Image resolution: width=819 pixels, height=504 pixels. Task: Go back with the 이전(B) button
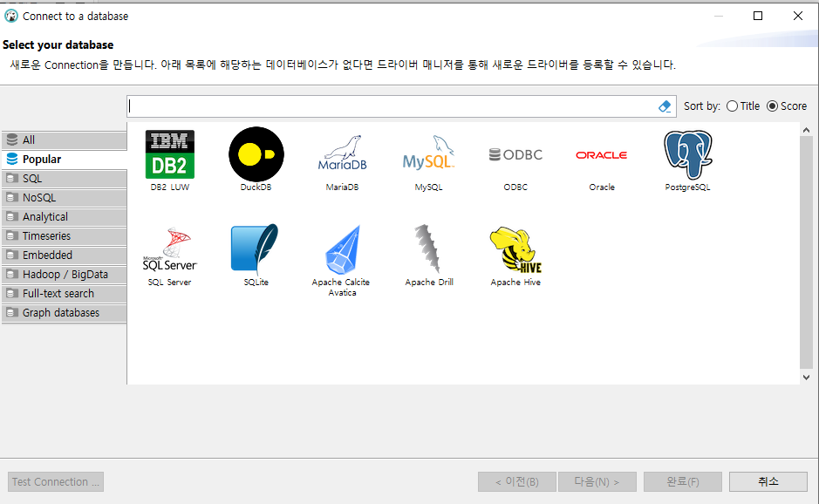(x=517, y=482)
